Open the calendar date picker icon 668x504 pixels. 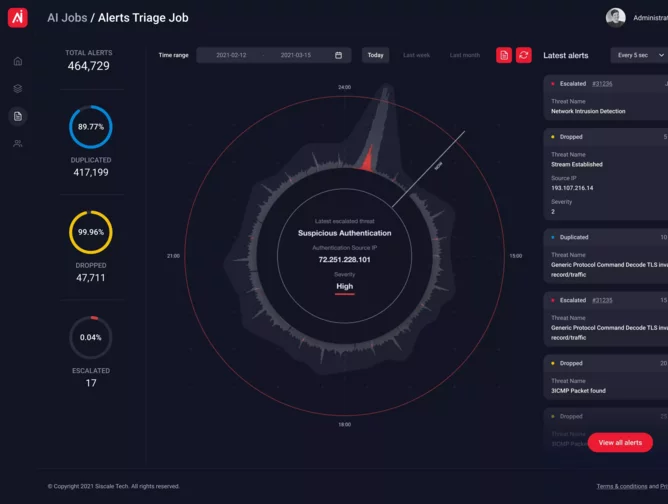[x=338, y=55]
